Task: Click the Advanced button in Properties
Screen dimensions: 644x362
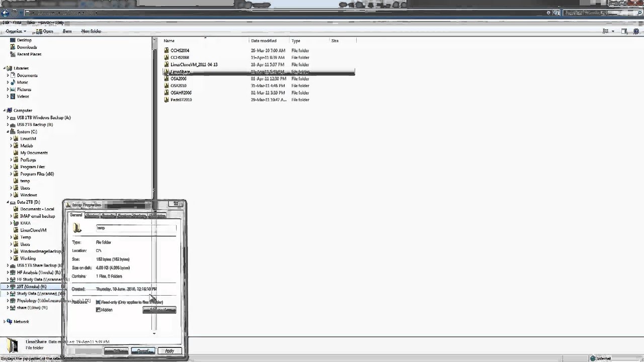Action: click(x=159, y=310)
